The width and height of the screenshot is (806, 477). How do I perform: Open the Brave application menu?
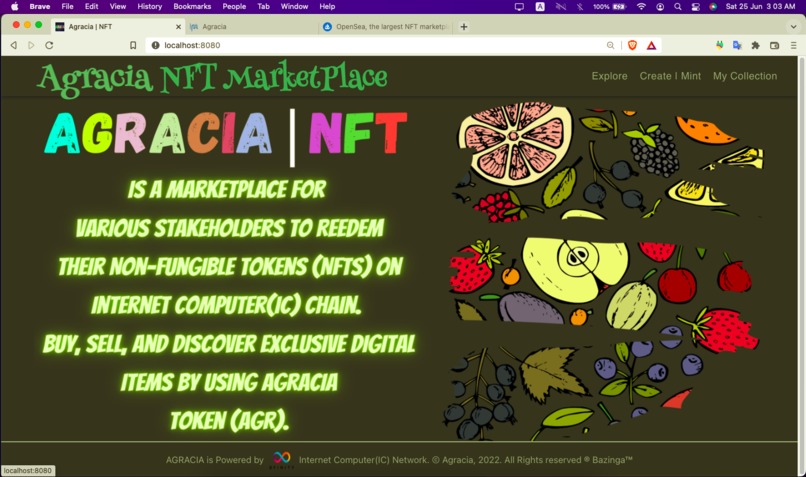(40, 7)
